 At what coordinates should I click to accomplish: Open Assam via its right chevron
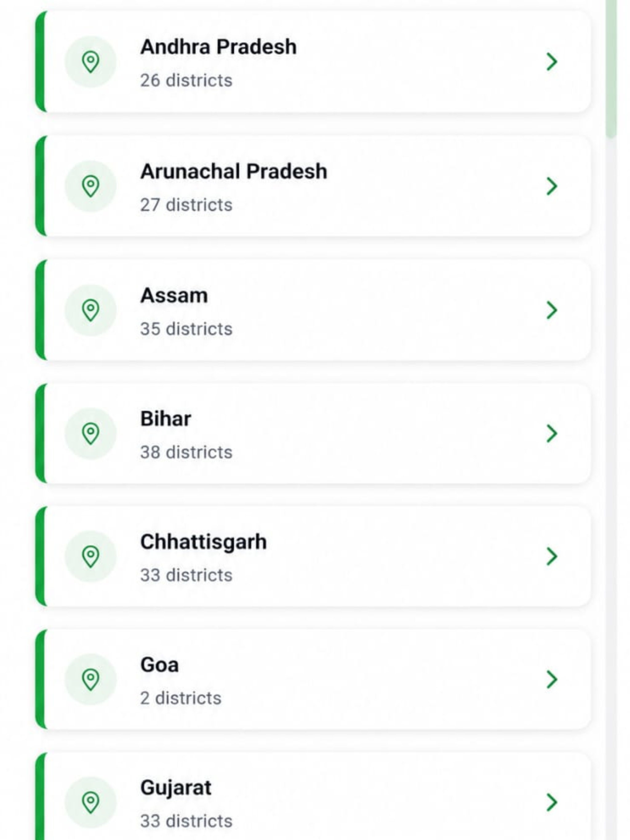(x=552, y=310)
